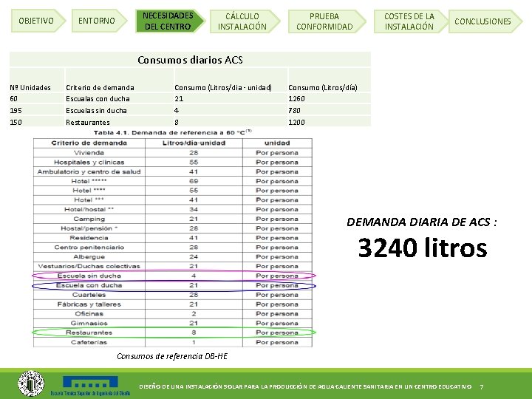Click 'Litros/dia-unidad' header in reference table
This screenshot has width=532, height=399.
(194, 143)
